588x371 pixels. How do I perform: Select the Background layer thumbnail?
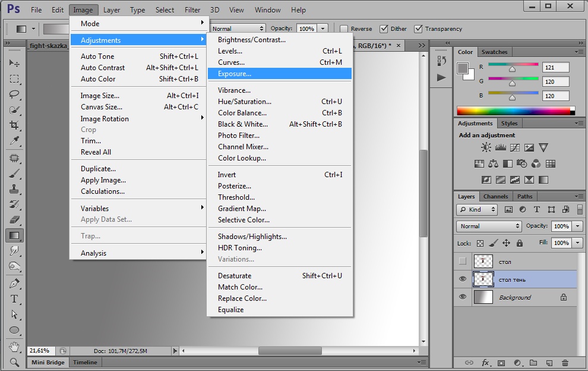click(483, 297)
